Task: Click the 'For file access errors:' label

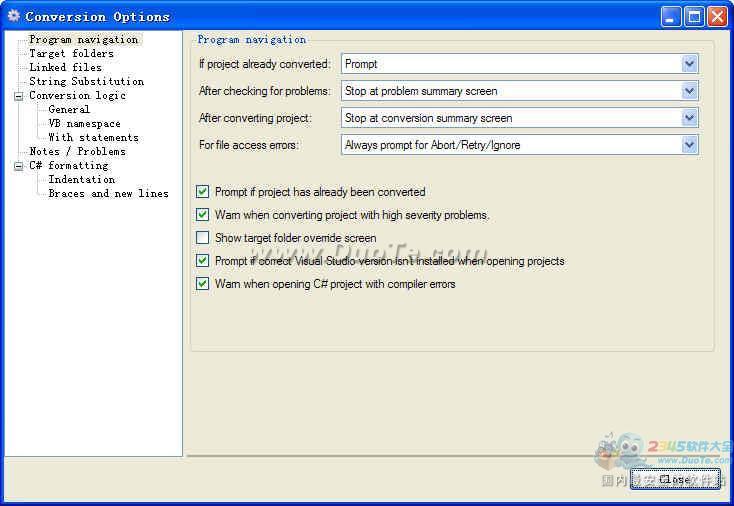Action: click(249, 145)
